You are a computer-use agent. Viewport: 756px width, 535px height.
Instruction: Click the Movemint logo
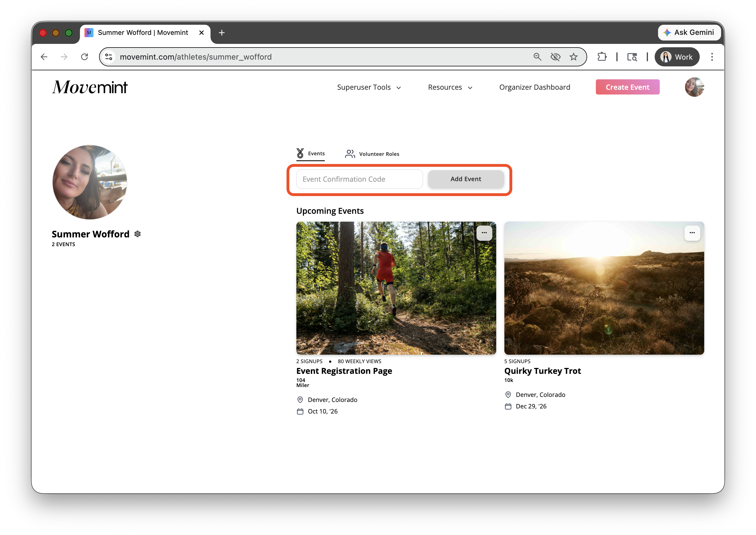90,87
